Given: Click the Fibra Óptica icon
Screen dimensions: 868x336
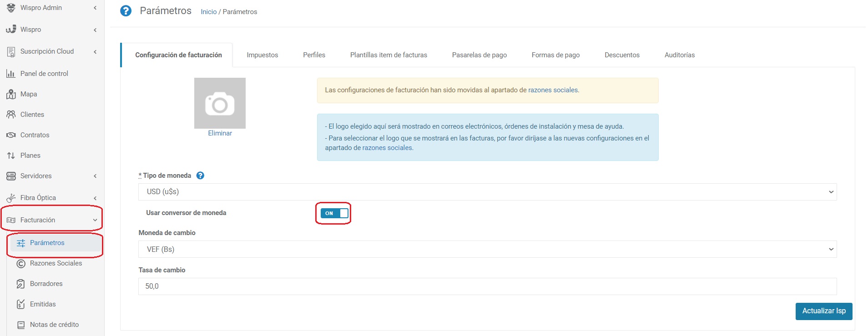Looking at the screenshot, I should (x=11, y=198).
